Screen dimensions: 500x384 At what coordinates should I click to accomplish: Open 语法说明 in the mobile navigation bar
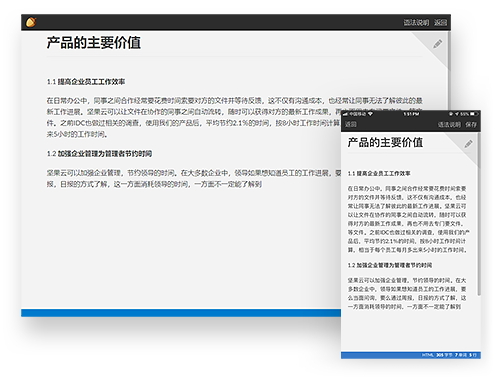(x=449, y=124)
